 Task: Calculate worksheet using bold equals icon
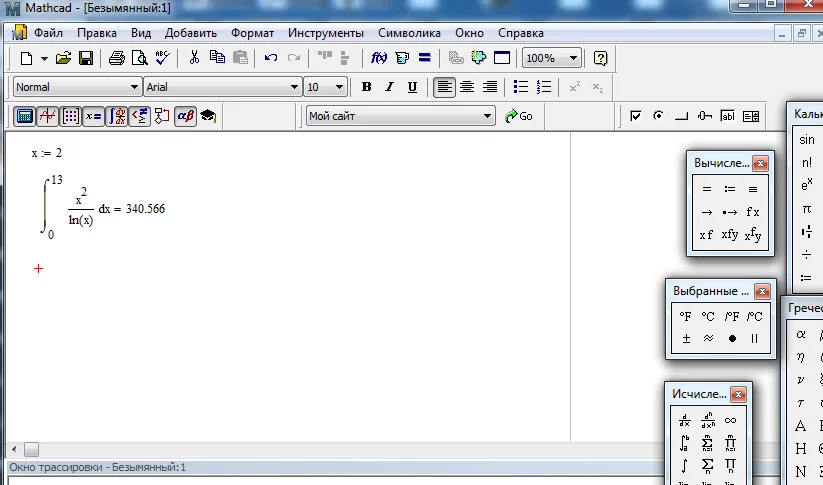(425, 58)
